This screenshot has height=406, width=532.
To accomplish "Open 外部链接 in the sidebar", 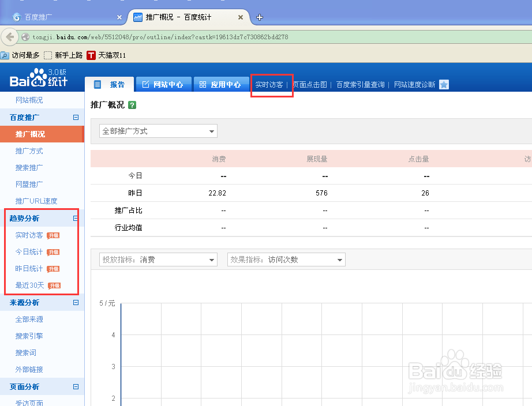I will (29, 369).
